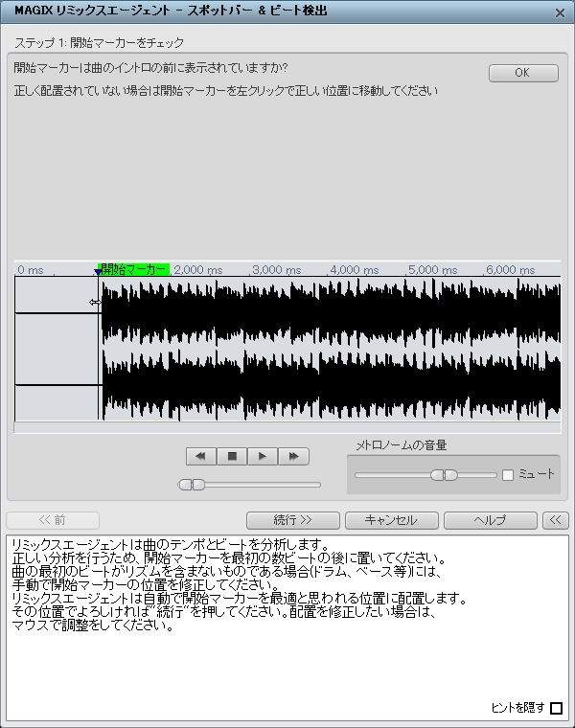Click the fast-forward playback button
The height and width of the screenshot is (728, 575).
pyautogui.click(x=293, y=456)
